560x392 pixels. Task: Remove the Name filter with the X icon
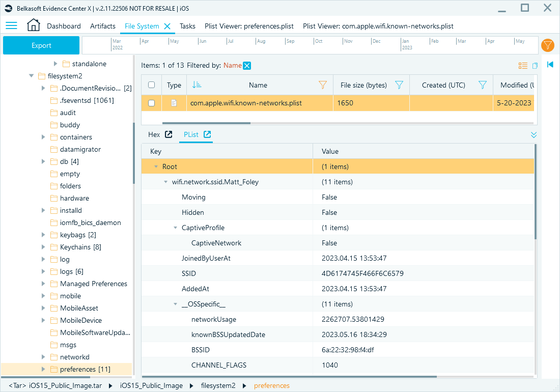(247, 66)
